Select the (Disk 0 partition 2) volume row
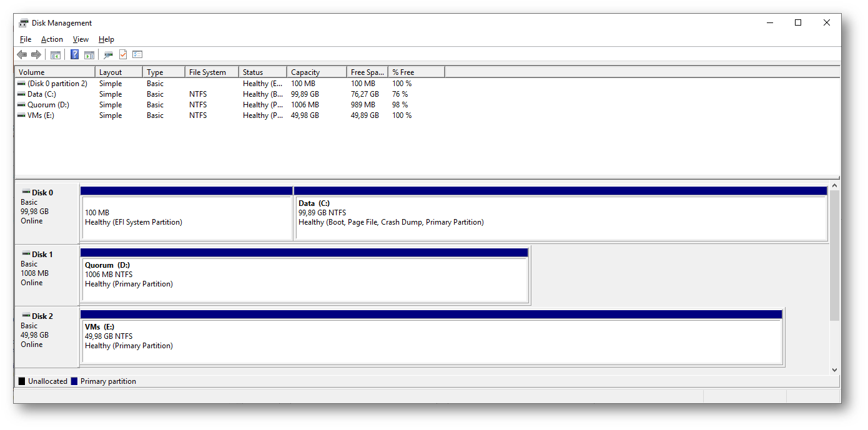The image size is (868, 430). coord(230,84)
